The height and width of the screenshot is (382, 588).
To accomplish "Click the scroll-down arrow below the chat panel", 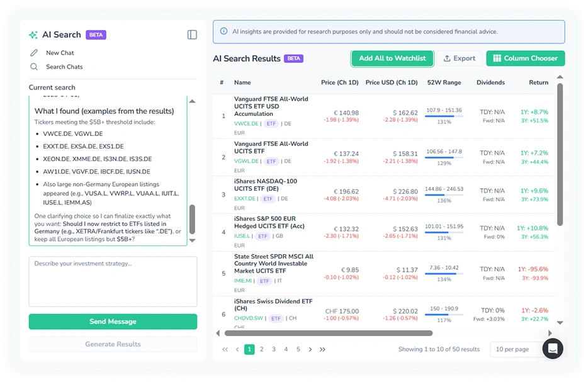I will (x=193, y=240).
